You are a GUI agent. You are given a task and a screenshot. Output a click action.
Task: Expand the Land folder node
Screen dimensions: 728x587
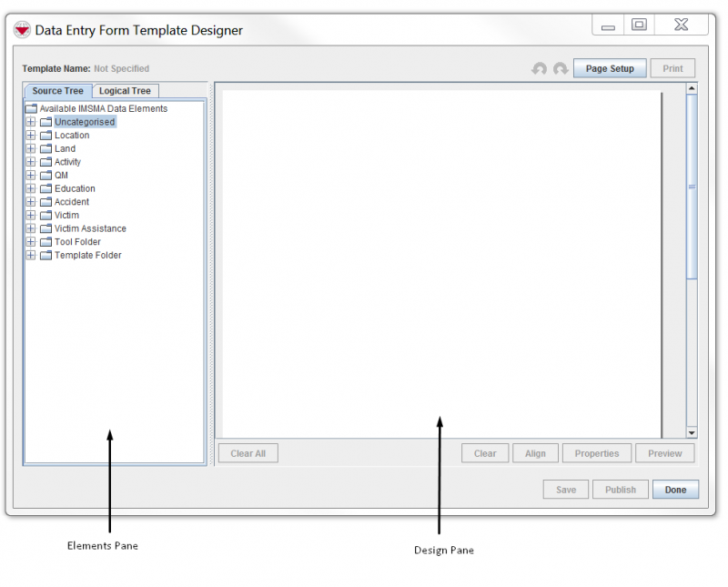pos(31,149)
